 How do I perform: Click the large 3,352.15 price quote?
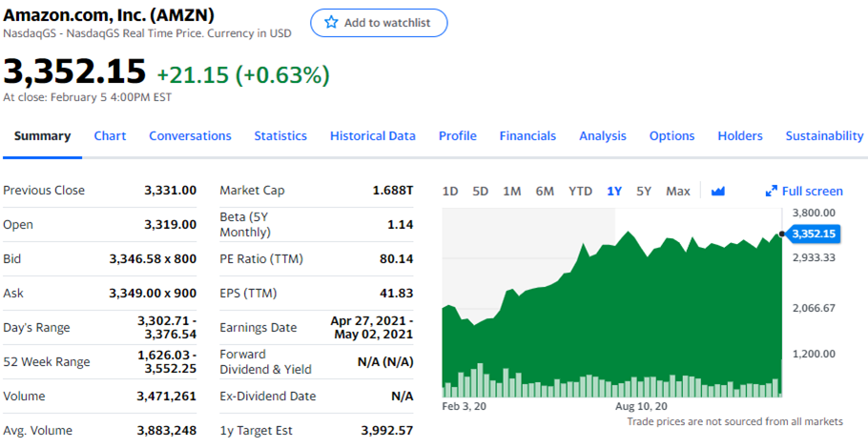click(74, 71)
